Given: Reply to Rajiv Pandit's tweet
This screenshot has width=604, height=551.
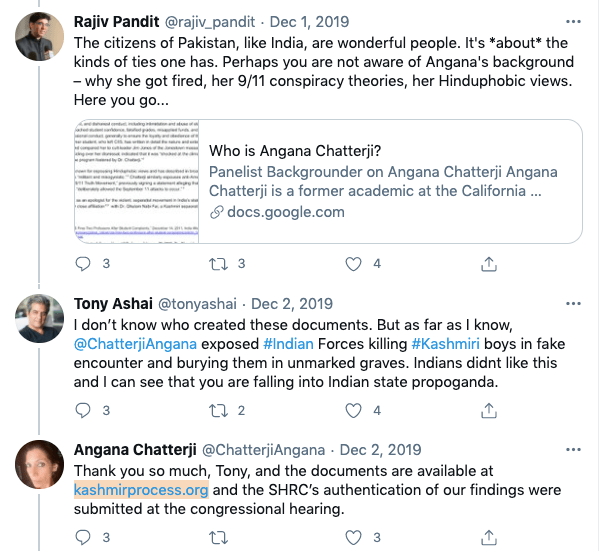Looking at the screenshot, I should 83,264.
